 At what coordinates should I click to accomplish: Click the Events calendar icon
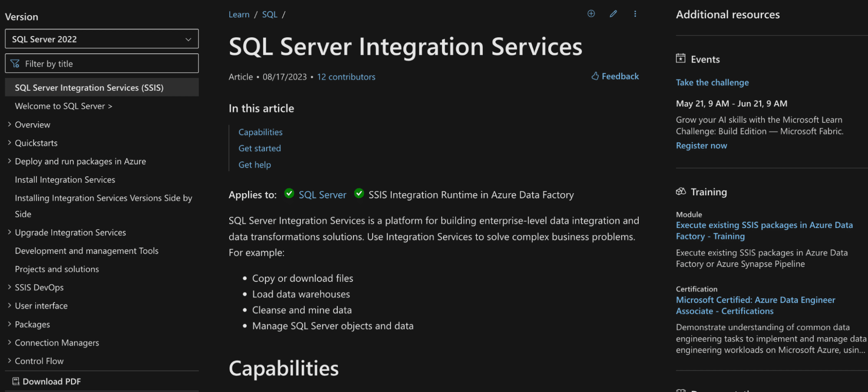click(681, 58)
